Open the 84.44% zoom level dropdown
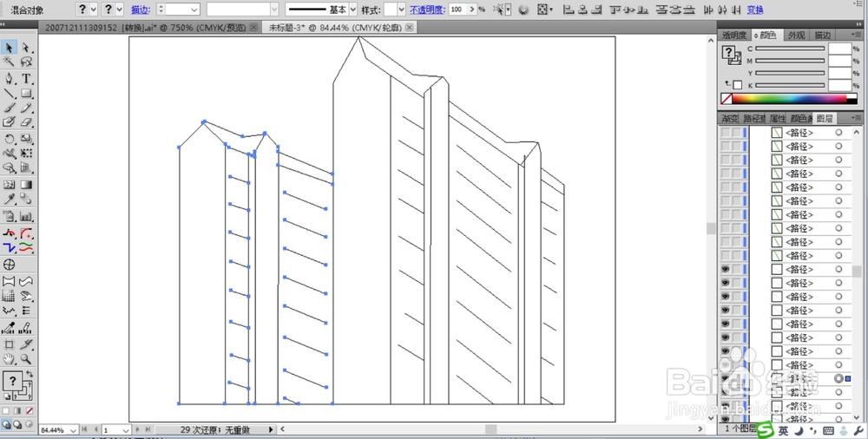Image resolution: width=868 pixels, height=439 pixels. pyautogui.click(x=74, y=430)
